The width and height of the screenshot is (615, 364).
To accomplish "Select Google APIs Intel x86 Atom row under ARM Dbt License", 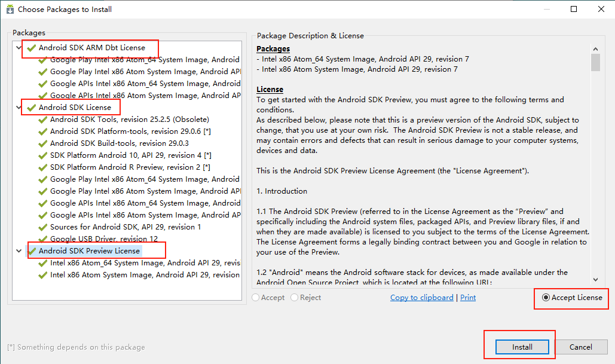I will pyautogui.click(x=145, y=96).
